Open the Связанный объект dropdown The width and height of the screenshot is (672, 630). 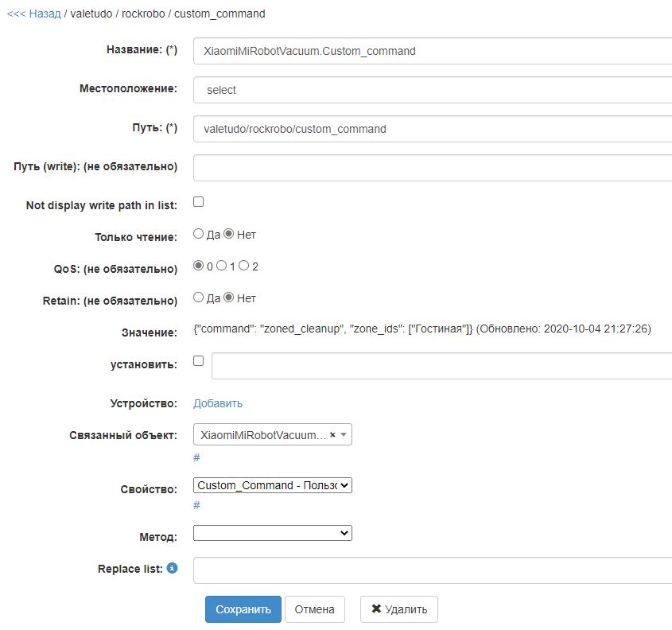tap(272, 435)
